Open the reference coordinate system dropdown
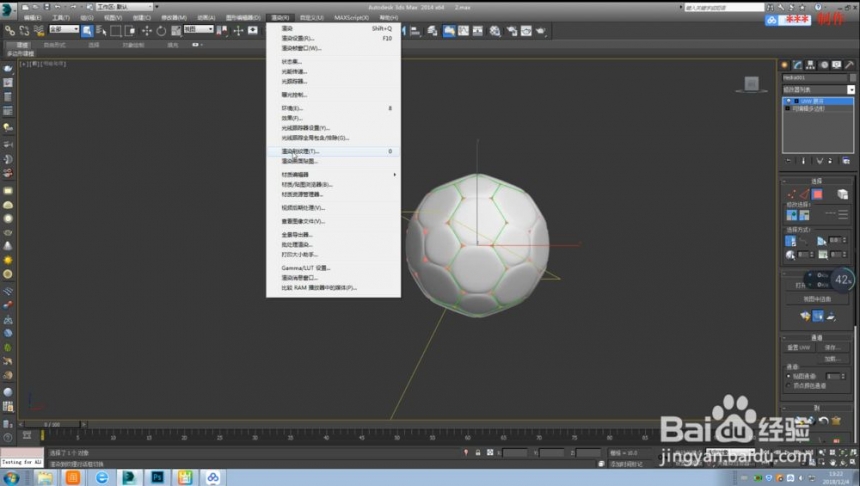The image size is (860, 486). pyautogui.click(x=198, y=29)
